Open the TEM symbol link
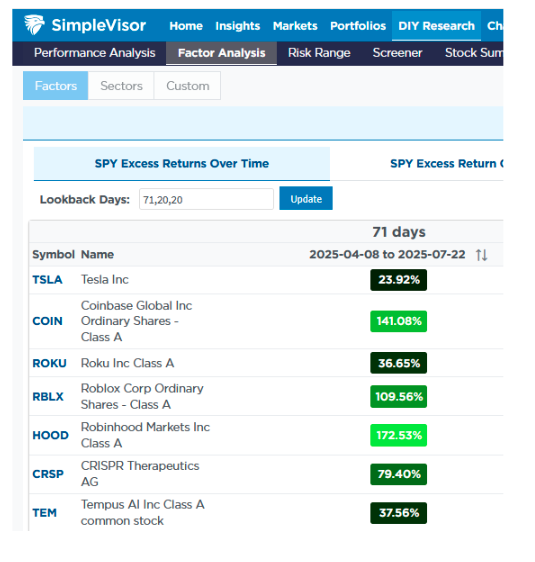This screenshot has width=535, height=562. point(44,513)
